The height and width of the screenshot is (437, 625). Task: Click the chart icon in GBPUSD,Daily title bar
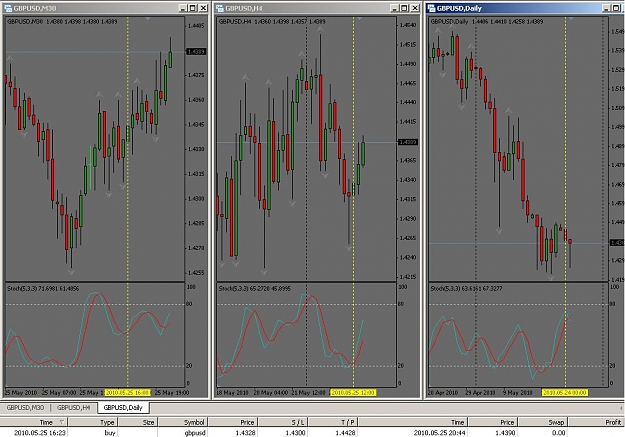[431, 8]
